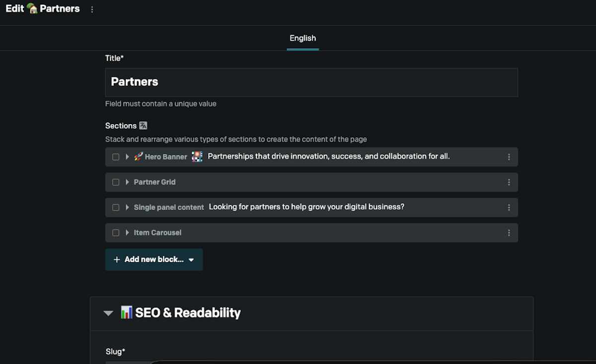
Task: Select the Partner Grid block checkbox
Action: 116,182
